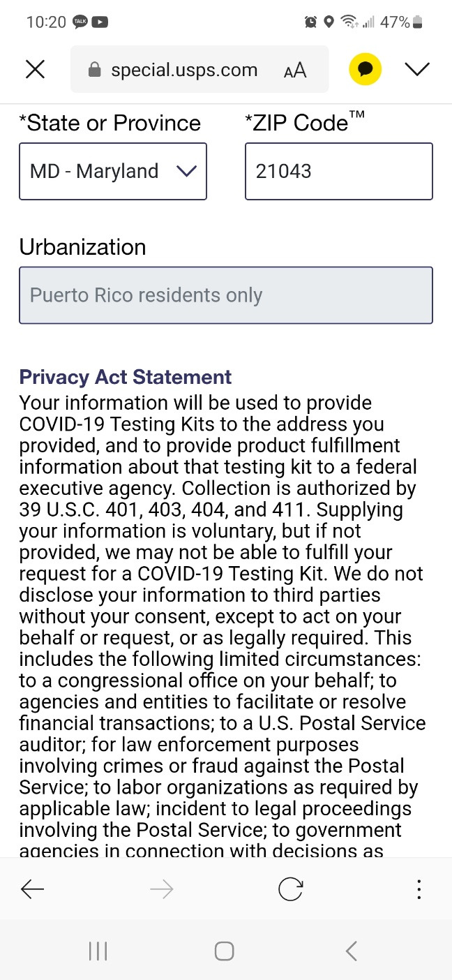Go back using browser back arrow
Screen dimensions: 452x980
[x=32, y=889]
